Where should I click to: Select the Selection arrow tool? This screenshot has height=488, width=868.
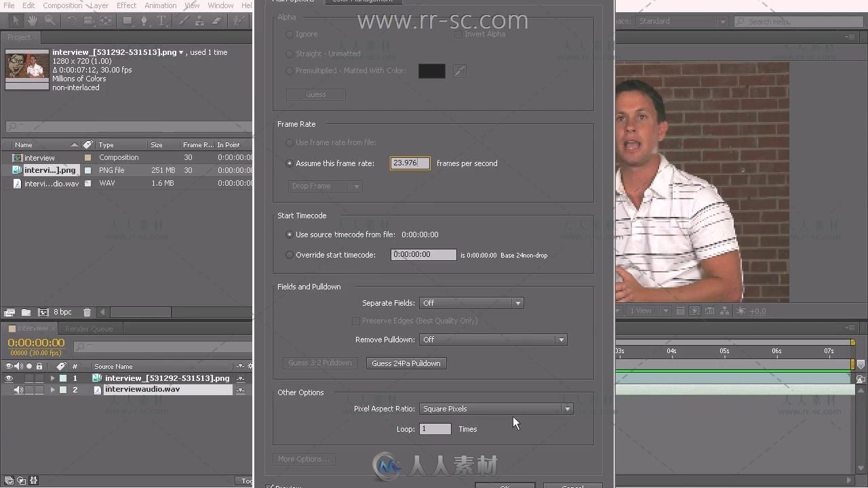[x=16, y=20]
